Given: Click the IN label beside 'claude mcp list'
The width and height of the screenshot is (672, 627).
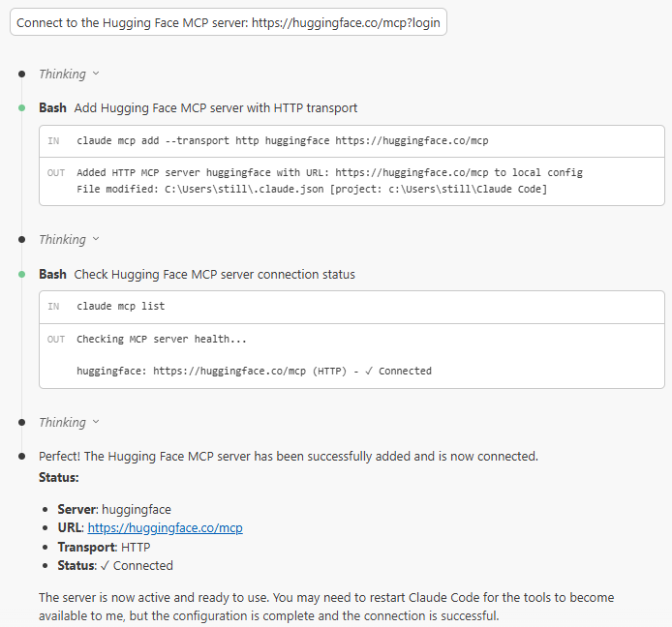Looking at the screenshot, I should pyautogui.click(x=54, y=306).
